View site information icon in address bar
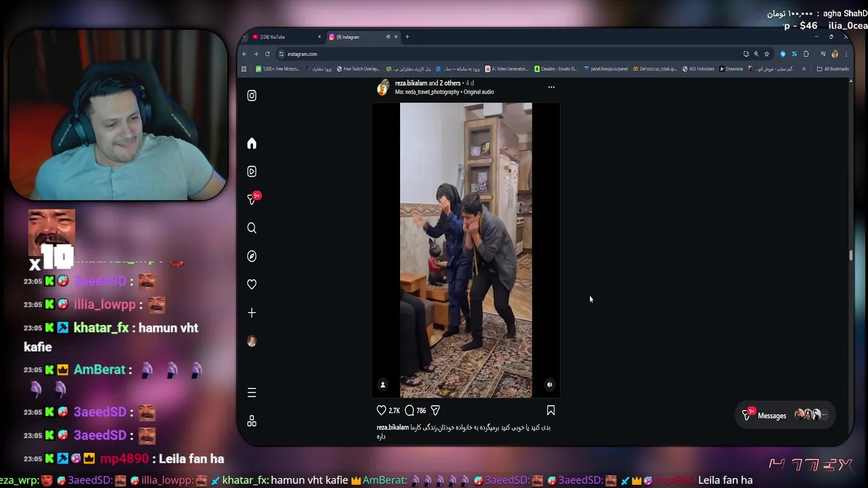The width and height of the screenshot is (868, 488). tap(281, 54)
